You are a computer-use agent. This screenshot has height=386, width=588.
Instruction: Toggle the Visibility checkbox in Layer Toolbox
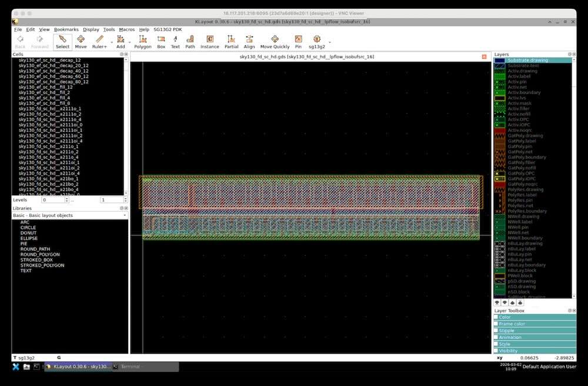496,351
